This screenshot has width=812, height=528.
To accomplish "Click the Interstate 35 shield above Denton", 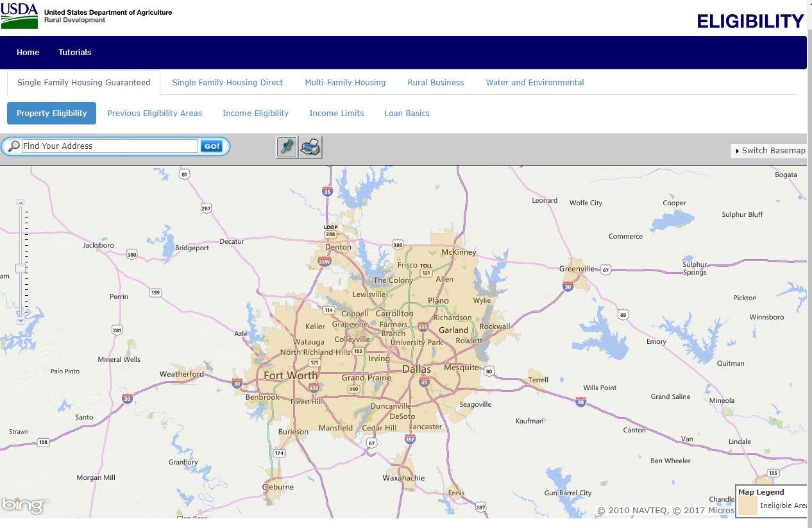I will [x=328, y=191].
